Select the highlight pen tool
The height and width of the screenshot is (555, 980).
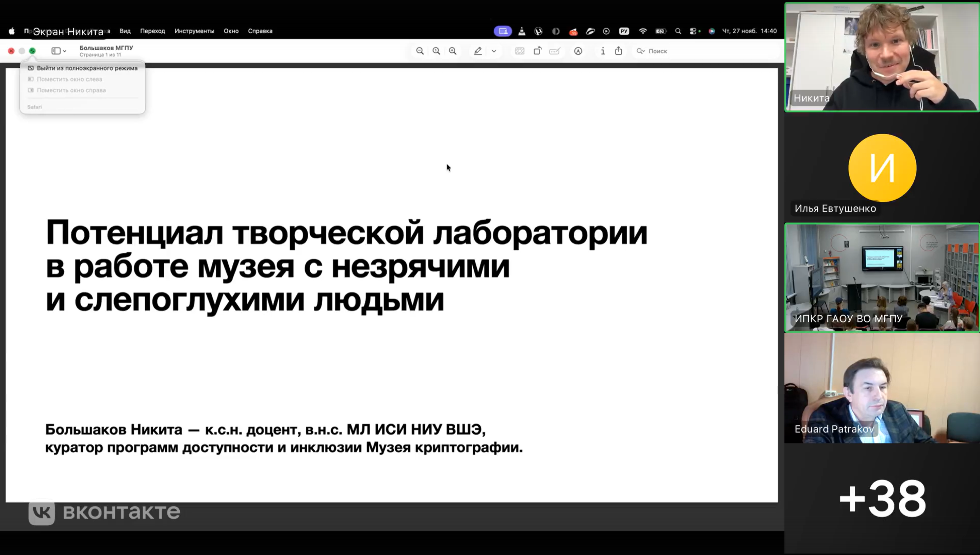click(x=478, y=51)
